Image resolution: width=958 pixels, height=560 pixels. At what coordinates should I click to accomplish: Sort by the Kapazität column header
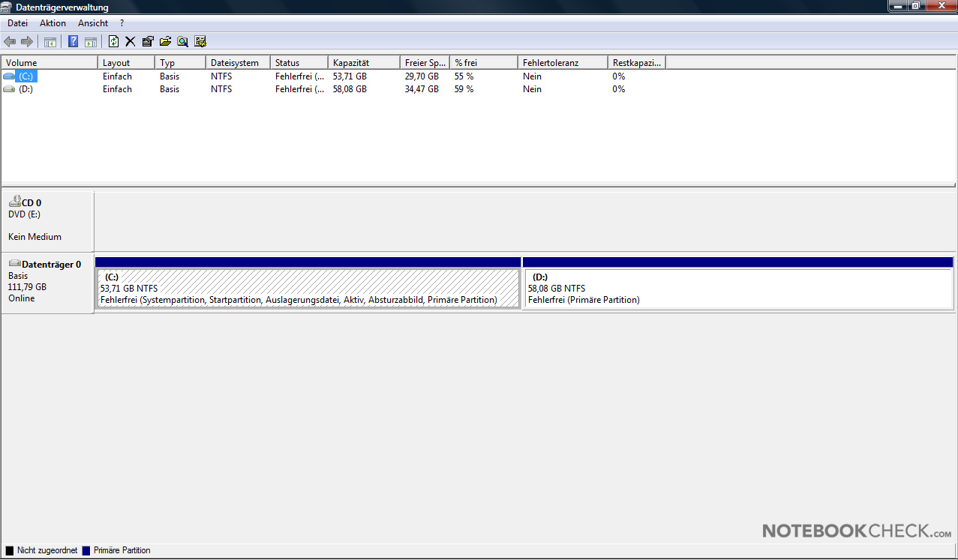tap(364, 63)
